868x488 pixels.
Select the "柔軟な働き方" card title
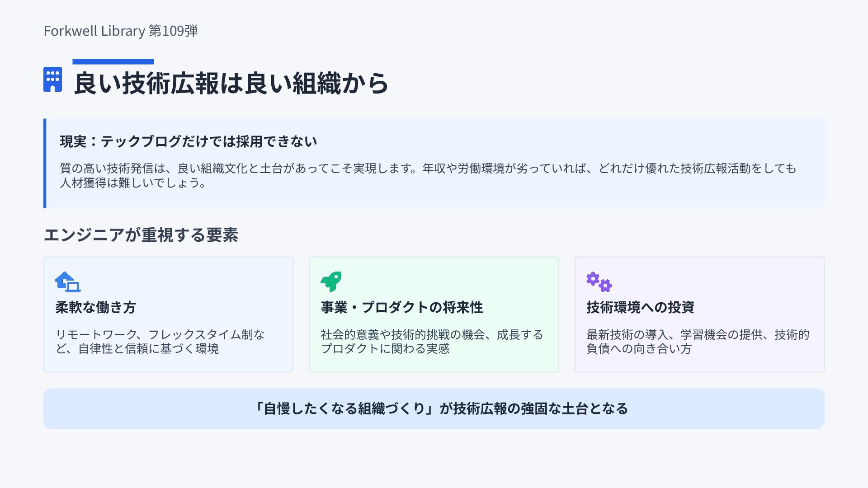(96, 307)
